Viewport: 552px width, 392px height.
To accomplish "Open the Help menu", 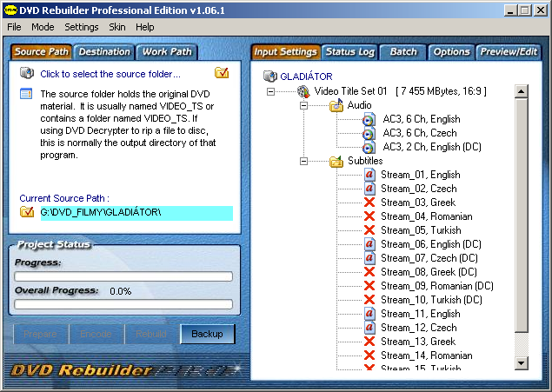I will click(x=144, y=27).
